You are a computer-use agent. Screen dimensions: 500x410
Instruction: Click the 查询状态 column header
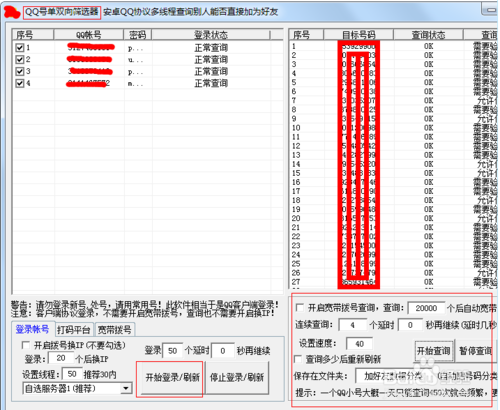click(x=428, y=35)
